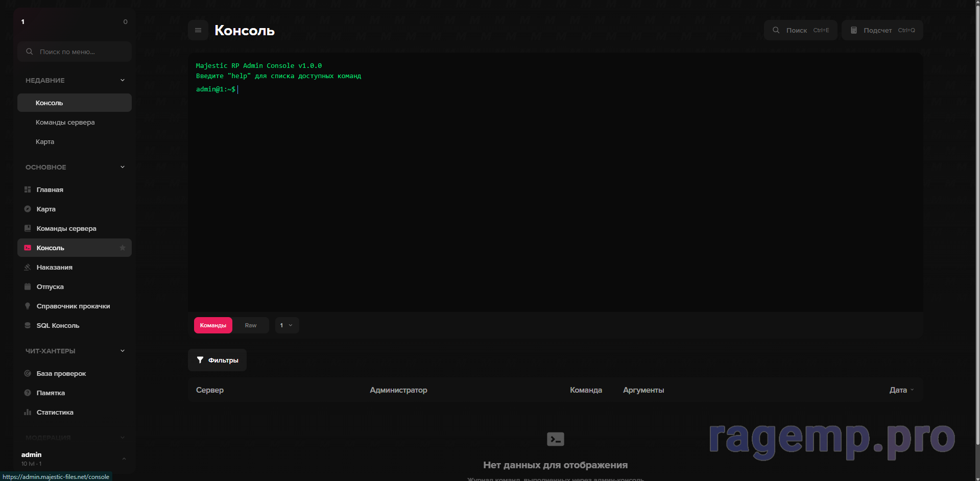Click the Поиск по меню search field

75,52
